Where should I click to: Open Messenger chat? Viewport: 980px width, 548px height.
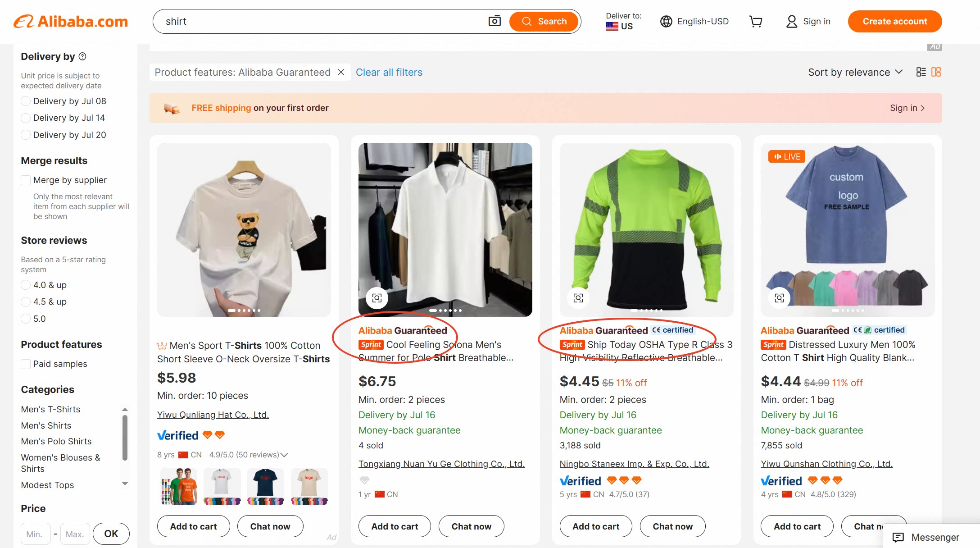pos(928,537)
